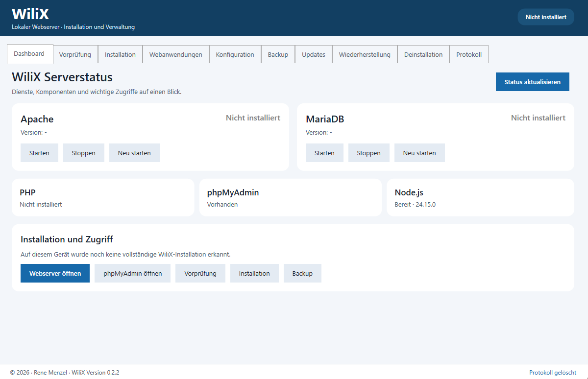The width and height of the screenshot is (588, 379).
Task: Click the WiliX logo title
Action: (x=30, y=13)
